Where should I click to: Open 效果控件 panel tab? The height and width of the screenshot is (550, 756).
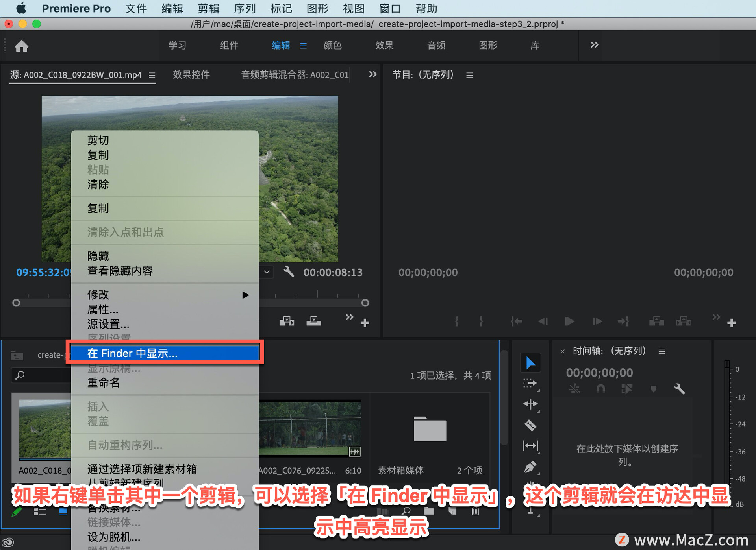pos(191,74)
